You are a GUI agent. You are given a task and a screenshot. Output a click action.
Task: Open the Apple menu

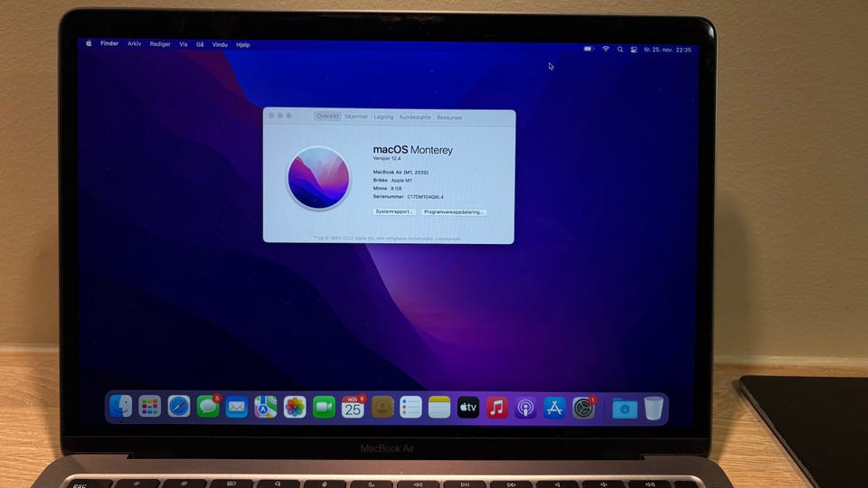point(89,43)
